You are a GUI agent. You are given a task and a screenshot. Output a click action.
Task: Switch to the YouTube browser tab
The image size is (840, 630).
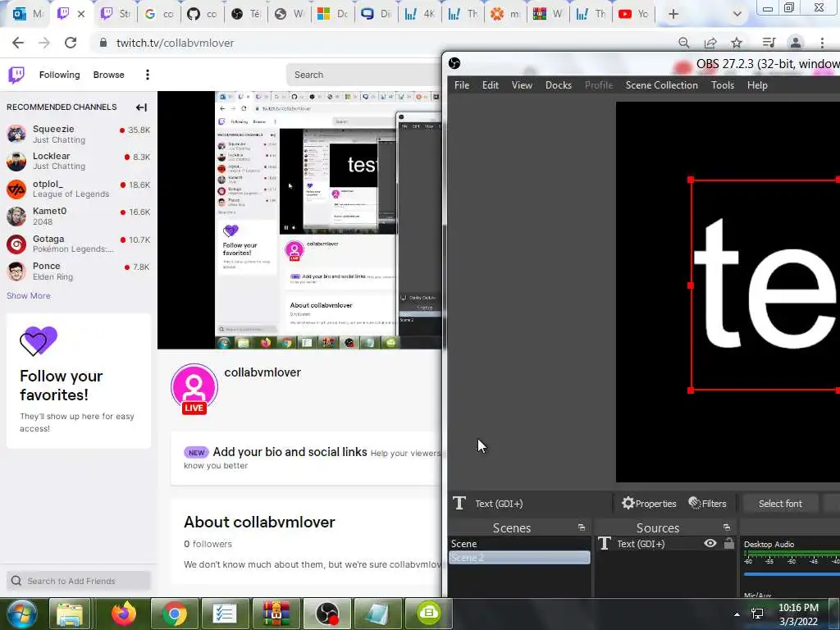(x=632, y=14)
